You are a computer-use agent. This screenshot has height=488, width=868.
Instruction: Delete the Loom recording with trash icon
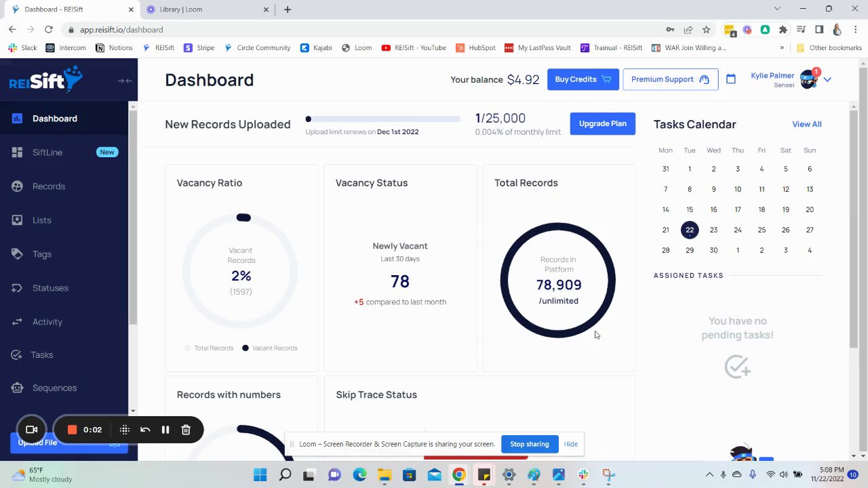(x=186, y=430)
